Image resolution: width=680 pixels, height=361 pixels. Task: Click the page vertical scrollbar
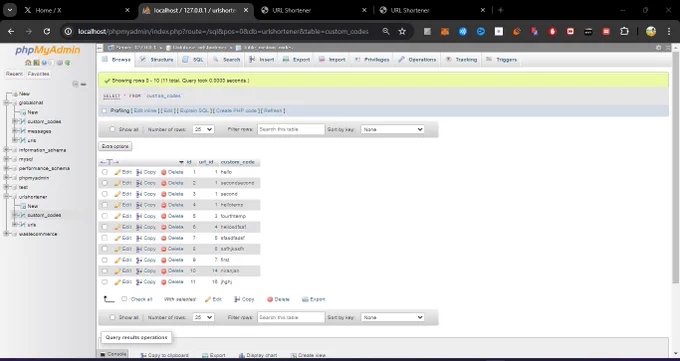pos(676,168)
